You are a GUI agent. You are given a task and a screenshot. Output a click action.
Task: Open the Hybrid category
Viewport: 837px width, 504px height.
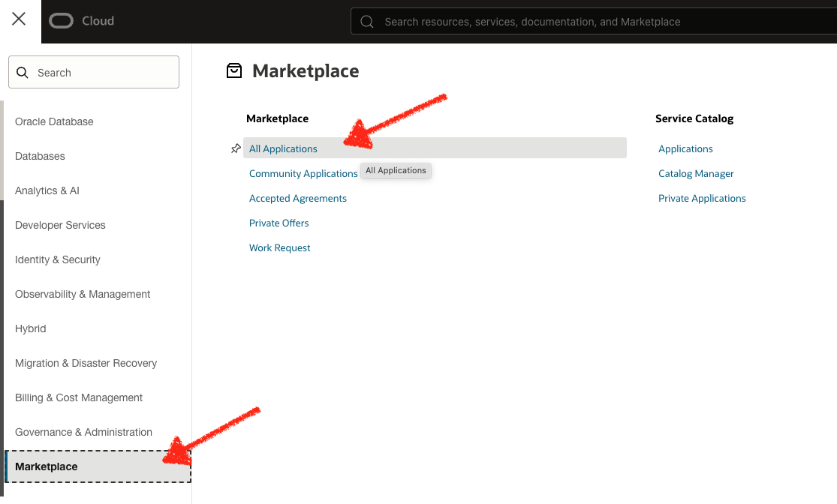tap(31, 328)
